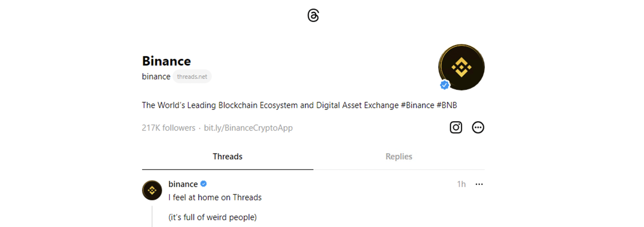Click the Threads logo at top
This screenshot has height=227, width=644.
[x=313, y=15]
